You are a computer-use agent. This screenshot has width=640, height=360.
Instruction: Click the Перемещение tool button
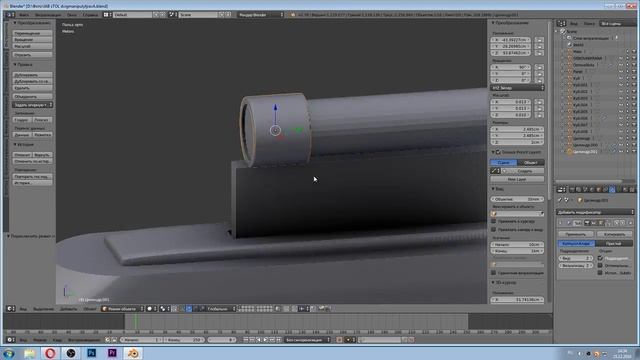pos(32,33)
